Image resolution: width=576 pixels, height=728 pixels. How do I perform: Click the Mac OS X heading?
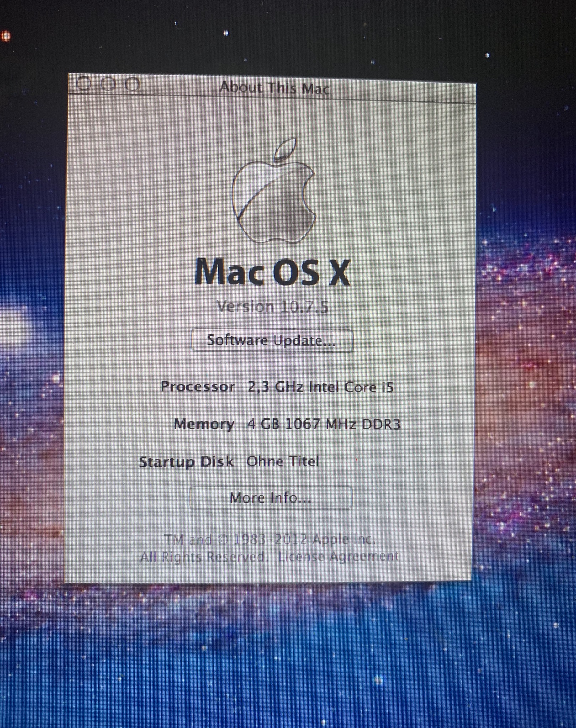tap(273, 273)
